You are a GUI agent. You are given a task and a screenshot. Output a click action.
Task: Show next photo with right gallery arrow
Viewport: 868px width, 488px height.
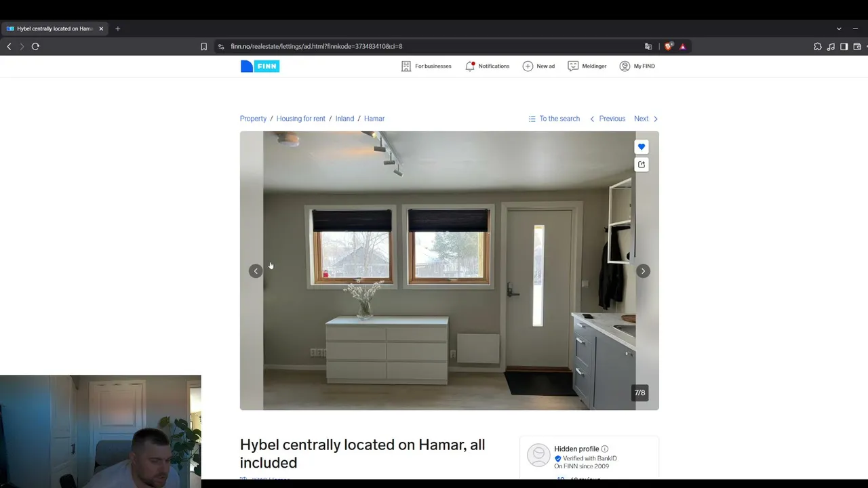click(643, 271)
